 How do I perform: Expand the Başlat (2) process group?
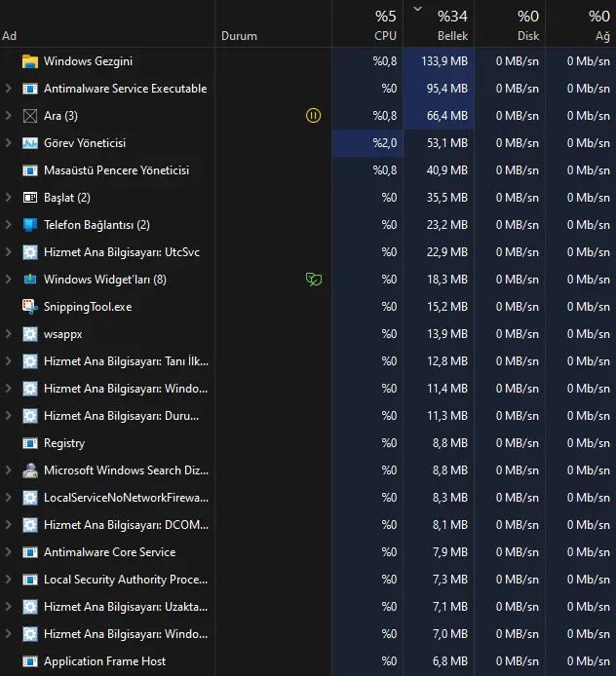click(x=8, y=198)
